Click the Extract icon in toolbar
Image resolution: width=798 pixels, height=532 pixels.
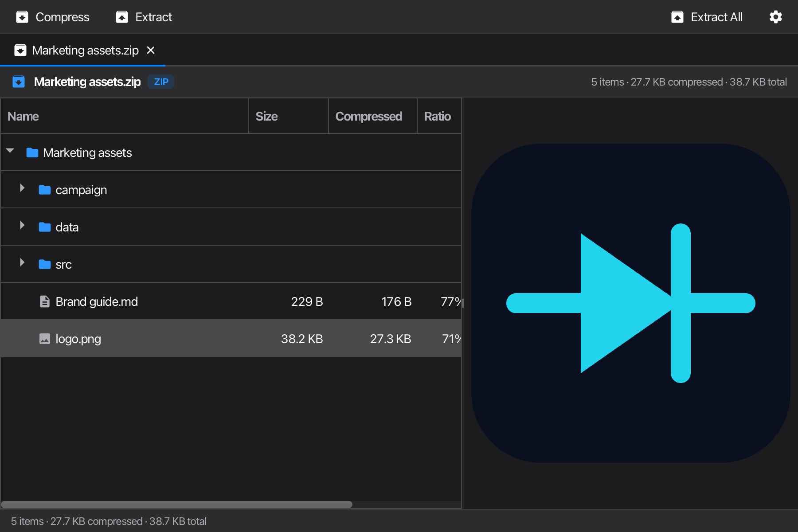point(122,17)
